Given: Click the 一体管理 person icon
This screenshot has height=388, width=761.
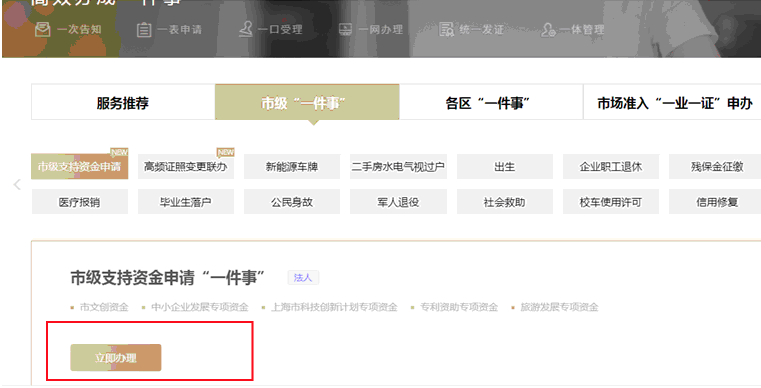Looking at the screenshot, I should coord(548,30).
